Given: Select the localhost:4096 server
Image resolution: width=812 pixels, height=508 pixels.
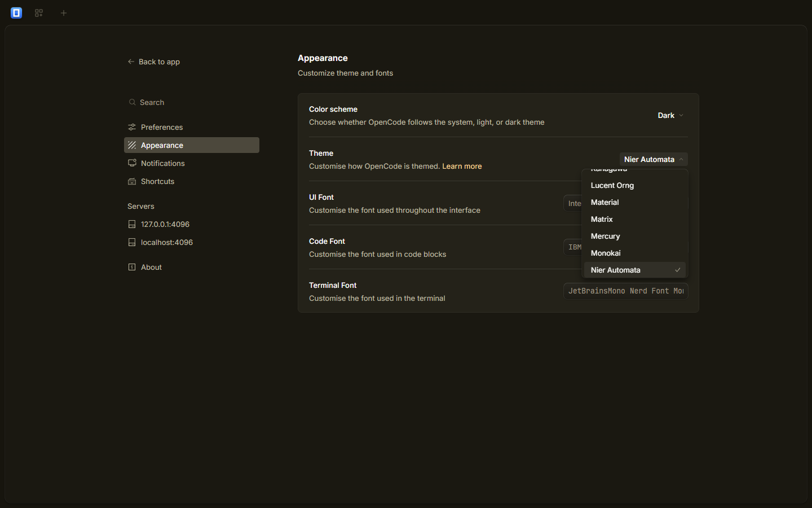Looking at the screenshot, I should (192, 242).
